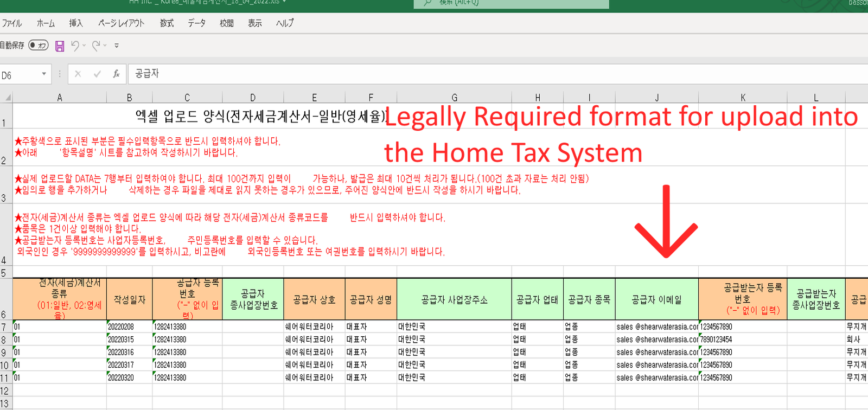
Task: Select column D header
Action: point(253,98)
